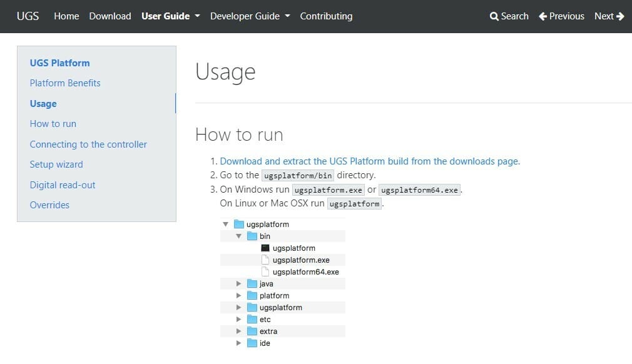The height and width of the screenshot is (364, 632).
Task: Expand the java folder triangle
Action: tap(238, 283)
